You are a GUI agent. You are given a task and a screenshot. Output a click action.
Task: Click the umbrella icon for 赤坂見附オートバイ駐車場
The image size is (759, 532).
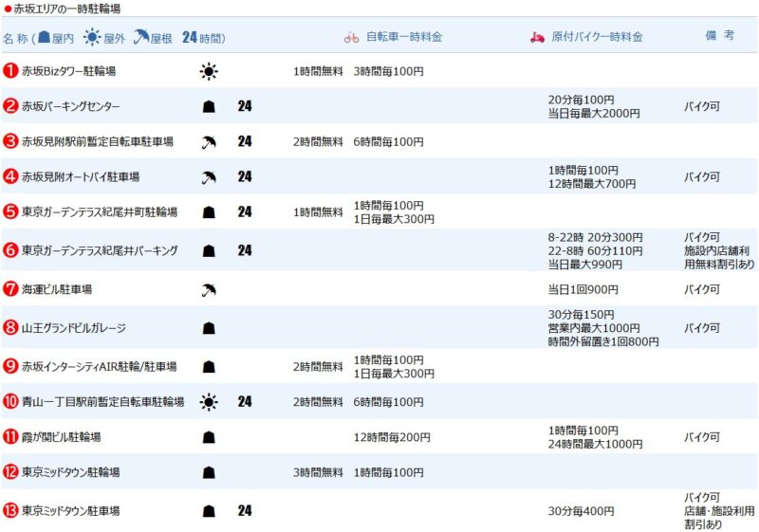point(209,177)
